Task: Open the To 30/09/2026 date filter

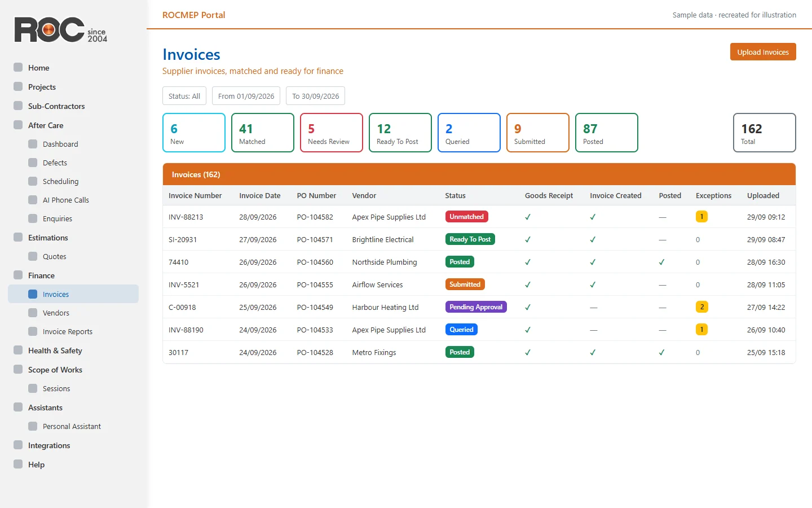Action: point(315,96)
